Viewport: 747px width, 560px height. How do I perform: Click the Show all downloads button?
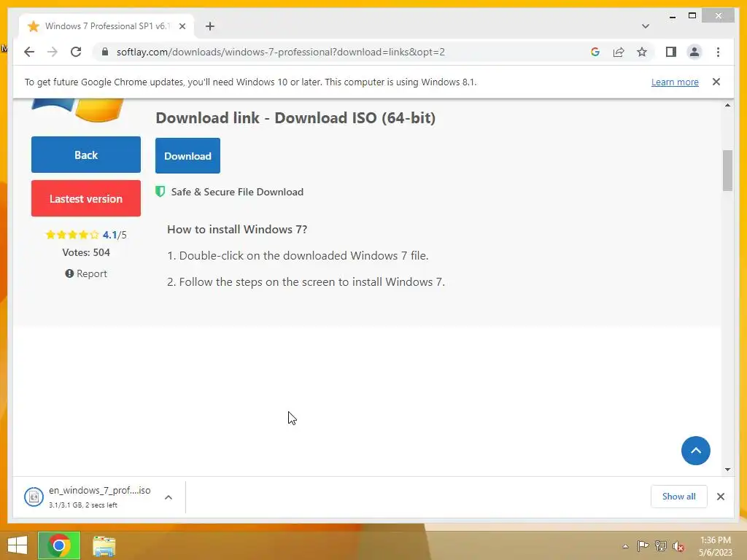click(x=679, y=497)
